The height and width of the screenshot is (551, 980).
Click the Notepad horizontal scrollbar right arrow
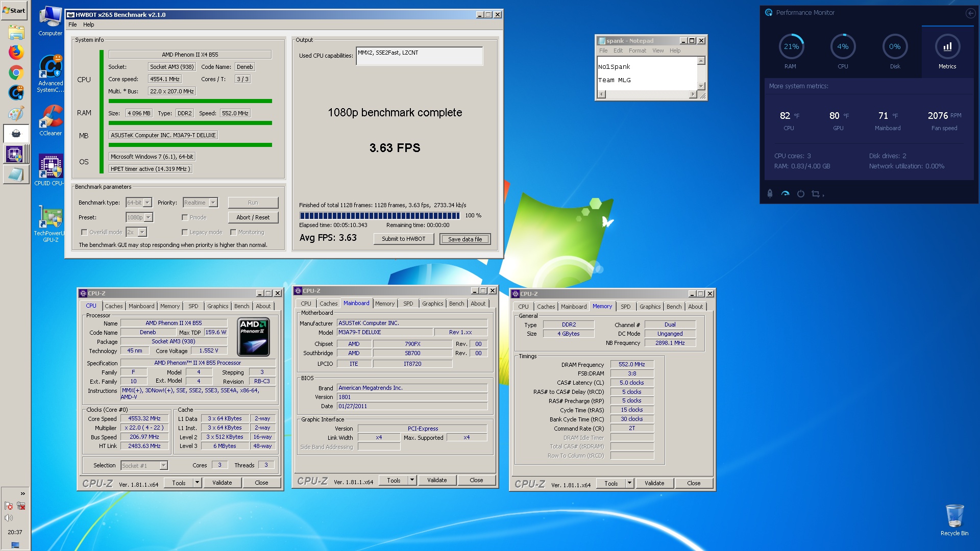click(x=693, y=94)
